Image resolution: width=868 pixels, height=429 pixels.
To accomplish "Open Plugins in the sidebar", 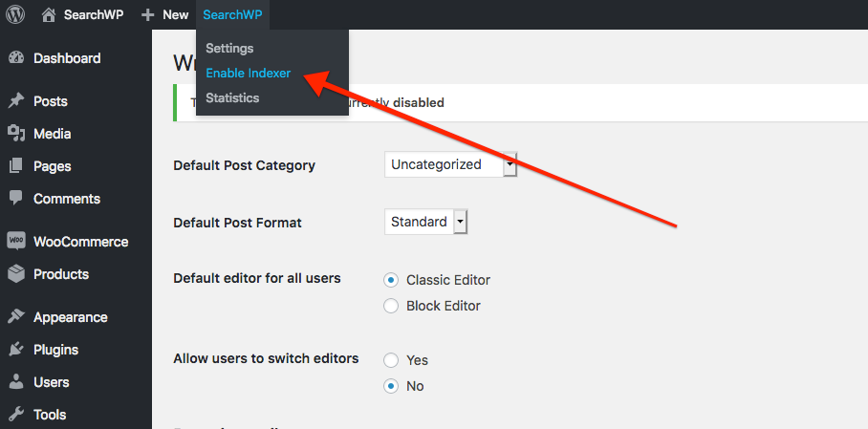I will pyautogui.click(x=55, y=350).
